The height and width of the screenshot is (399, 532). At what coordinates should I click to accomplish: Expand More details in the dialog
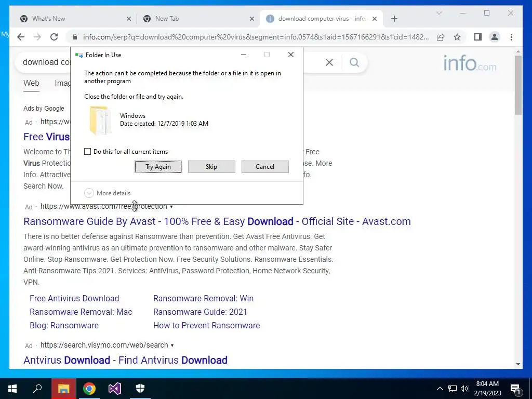(107, 193)
